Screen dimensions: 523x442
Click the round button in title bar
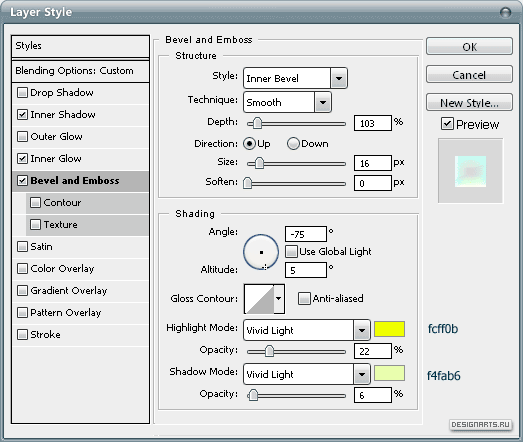coord(506,13)
